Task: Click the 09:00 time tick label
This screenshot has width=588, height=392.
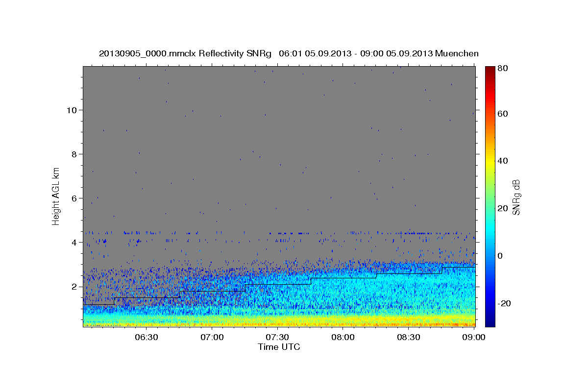Action: 473,337
